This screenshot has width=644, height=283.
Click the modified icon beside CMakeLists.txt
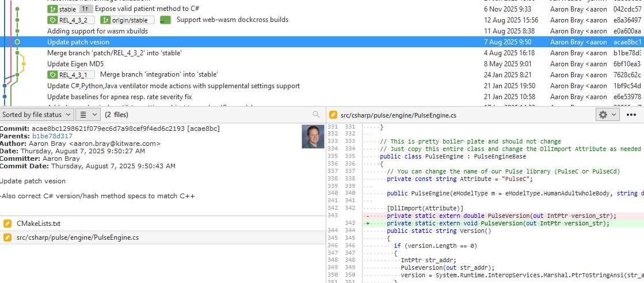pyautogui.click(x=7, y=224)
